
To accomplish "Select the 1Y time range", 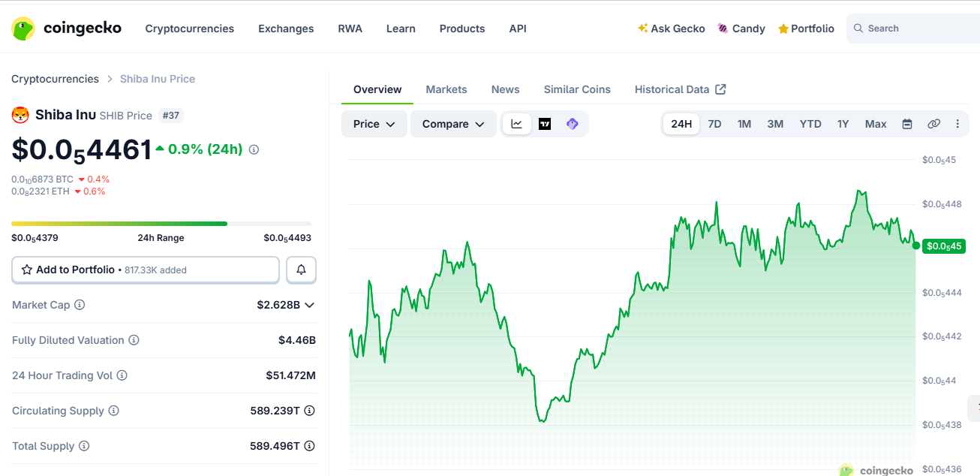I will click(843, 124).
